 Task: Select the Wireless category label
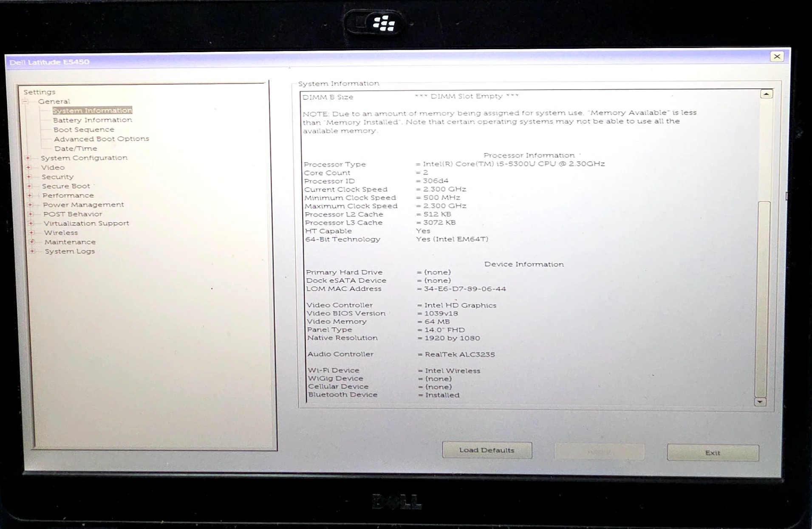tap(61, 233)
